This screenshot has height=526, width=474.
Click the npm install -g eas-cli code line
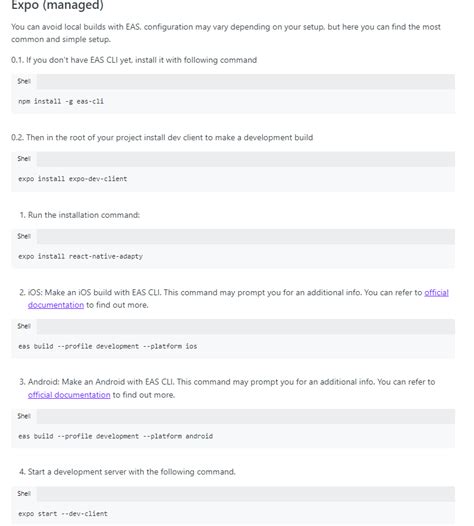[x=61, y=101]
